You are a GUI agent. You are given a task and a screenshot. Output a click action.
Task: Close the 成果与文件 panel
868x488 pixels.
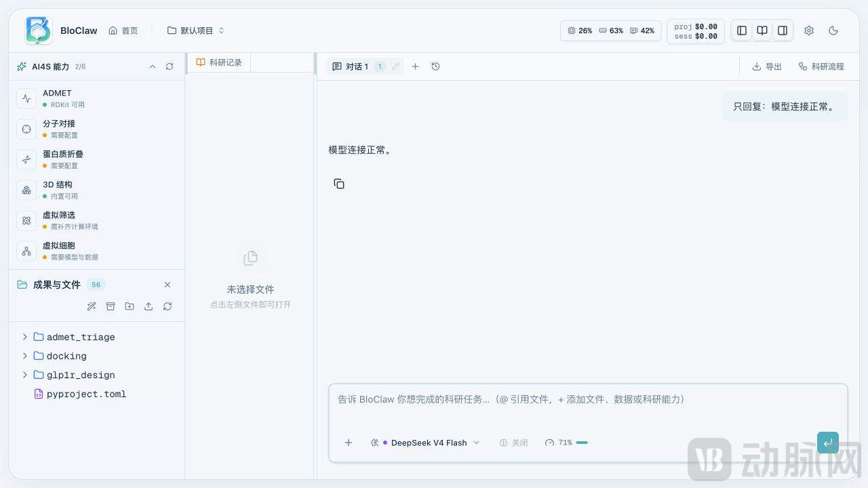[x=167, y=285]
